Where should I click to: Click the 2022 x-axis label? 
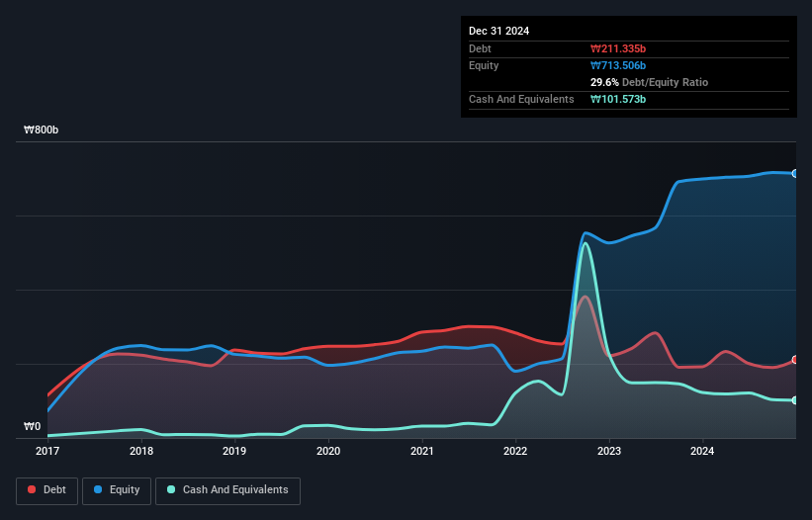tap(515, 451)
